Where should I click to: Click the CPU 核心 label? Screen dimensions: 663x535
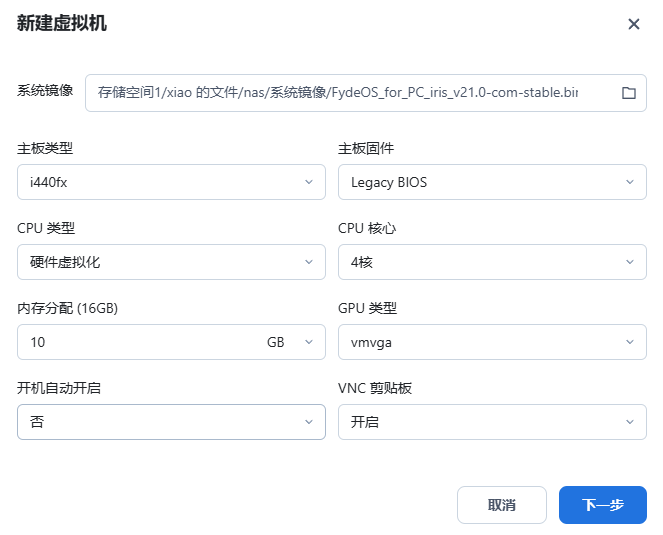367,228
